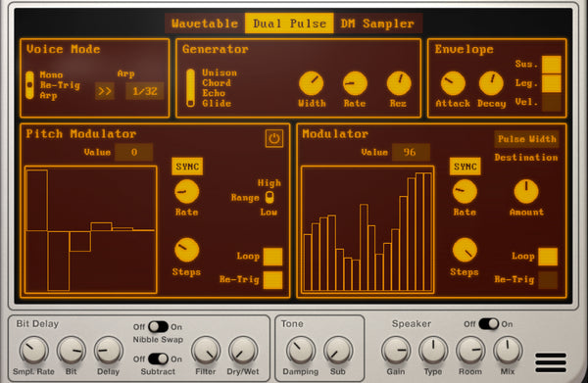Screen dimensions: 588x383
Task: Open the hamburger menu icon
Action: click(x=551, y=362)
